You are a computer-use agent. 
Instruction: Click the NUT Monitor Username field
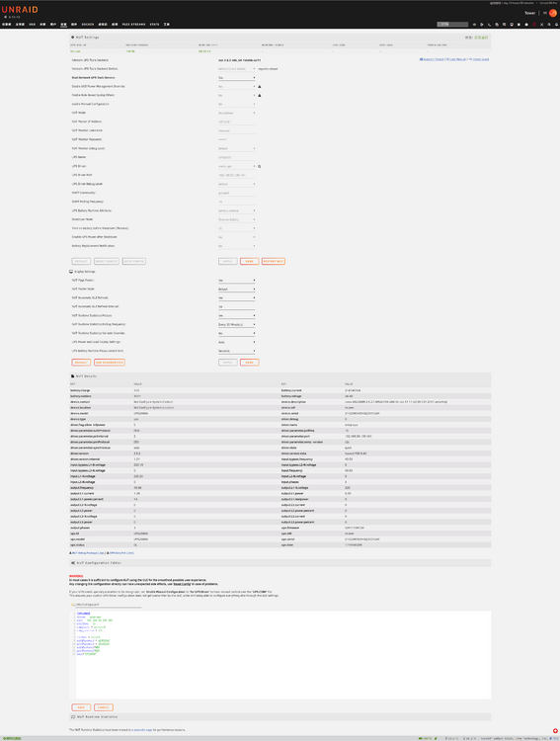click(237, 130)
